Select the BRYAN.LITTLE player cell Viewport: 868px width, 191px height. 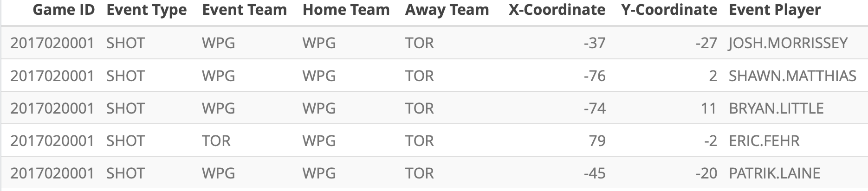coord(776,108)
